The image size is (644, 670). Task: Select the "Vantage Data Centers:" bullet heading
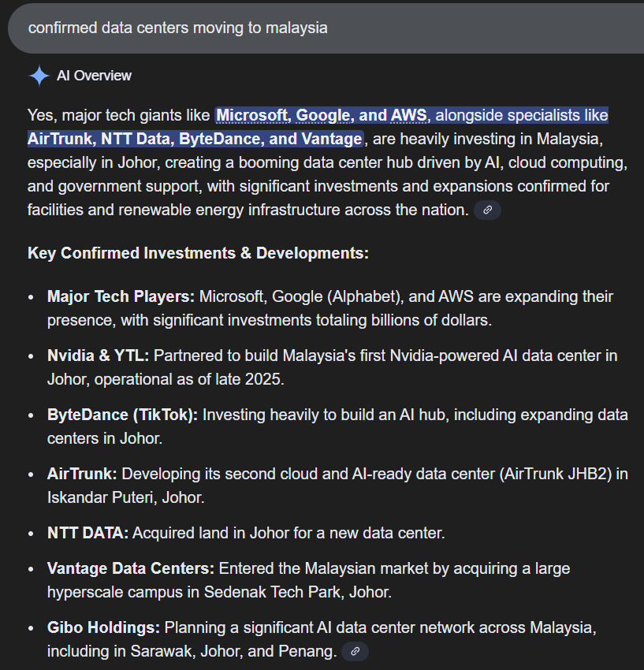130,568
